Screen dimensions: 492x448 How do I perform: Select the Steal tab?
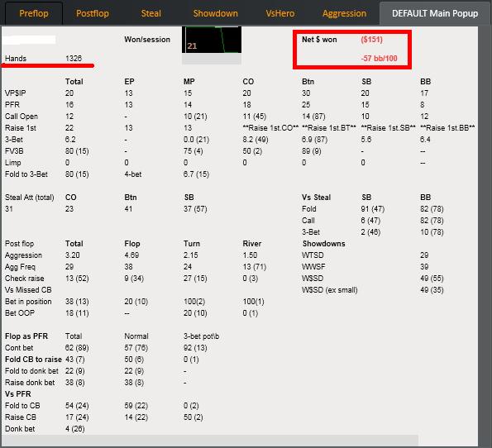[x=151, y=13]
